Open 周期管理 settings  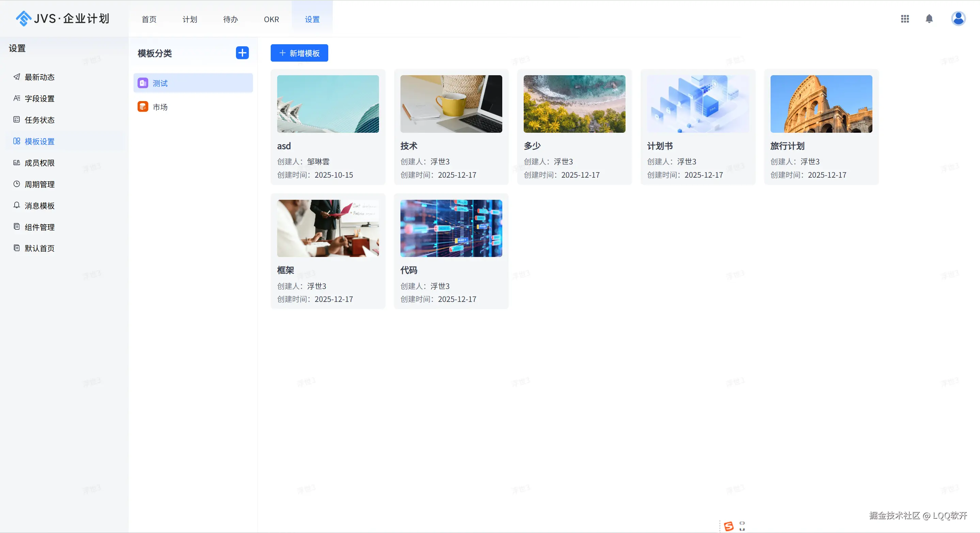coord(39,184)
